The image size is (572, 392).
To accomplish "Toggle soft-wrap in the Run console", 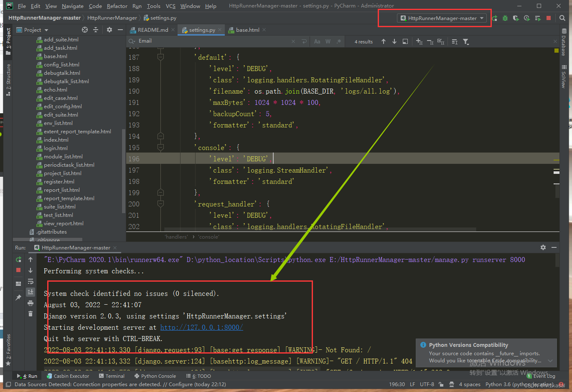I will coord(31,281).
